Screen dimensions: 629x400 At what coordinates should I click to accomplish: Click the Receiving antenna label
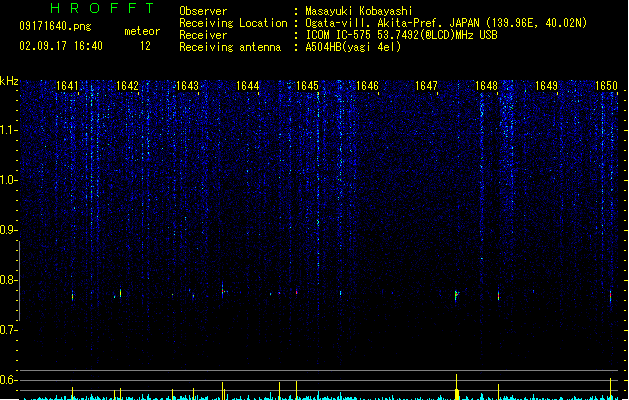pos(230,47)
